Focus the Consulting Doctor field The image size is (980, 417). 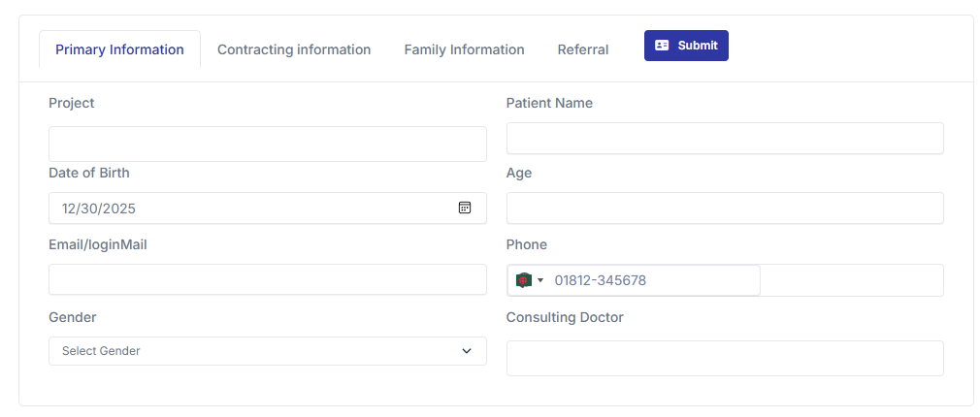725,358
